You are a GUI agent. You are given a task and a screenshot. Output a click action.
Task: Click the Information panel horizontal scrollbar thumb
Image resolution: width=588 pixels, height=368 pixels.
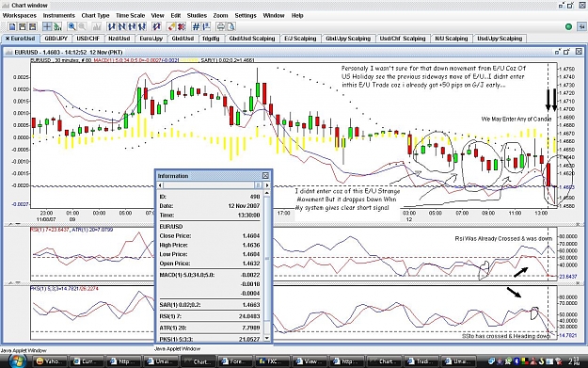coord(258,185)
